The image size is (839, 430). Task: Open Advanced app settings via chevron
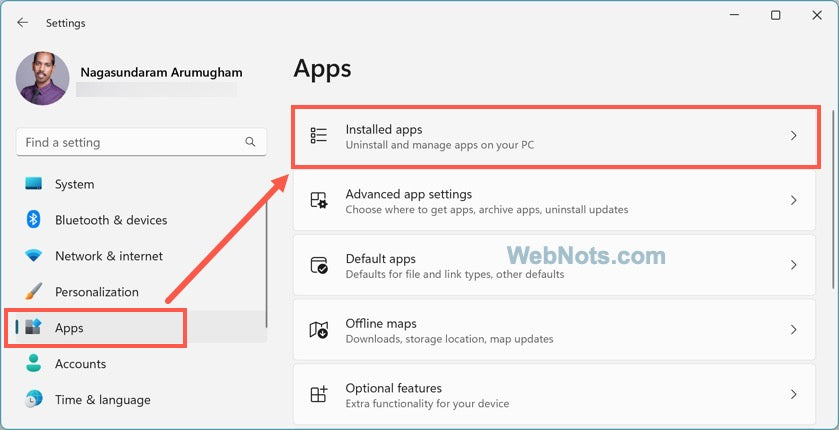click(x=794, y=201)
